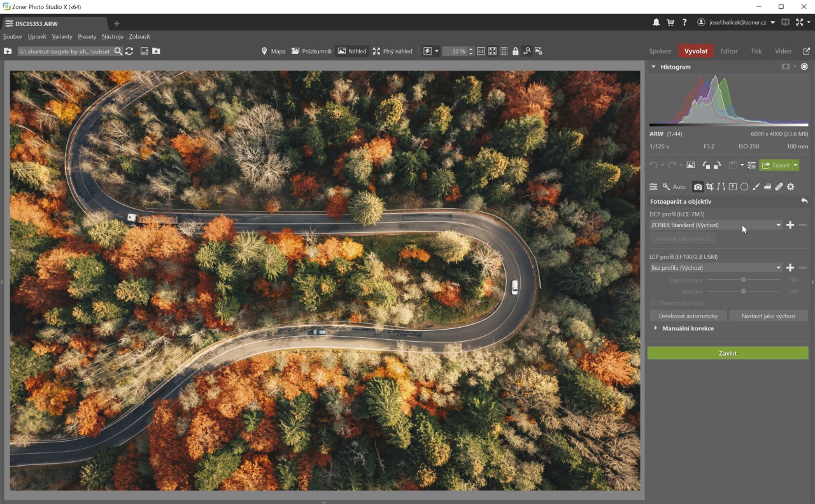
Task: Select the radial filter tool
Action: (x=744, y=186)
